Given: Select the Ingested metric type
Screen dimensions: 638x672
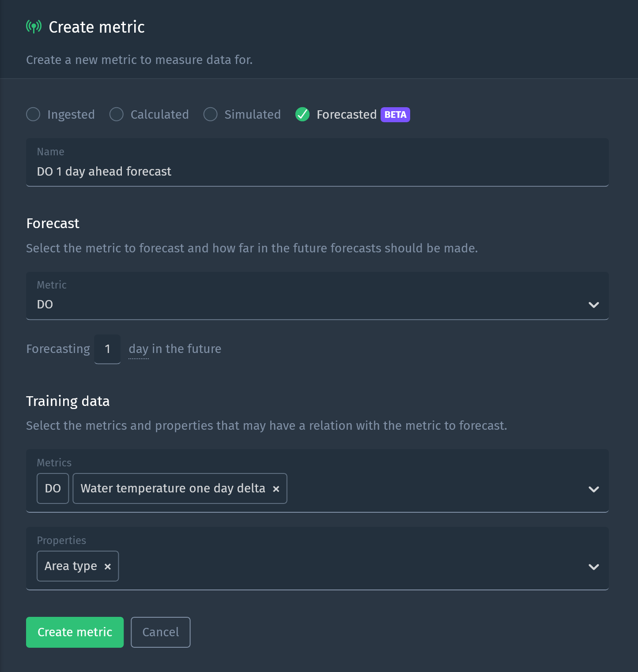Looking at the screenshot, I should click(33, 114).
